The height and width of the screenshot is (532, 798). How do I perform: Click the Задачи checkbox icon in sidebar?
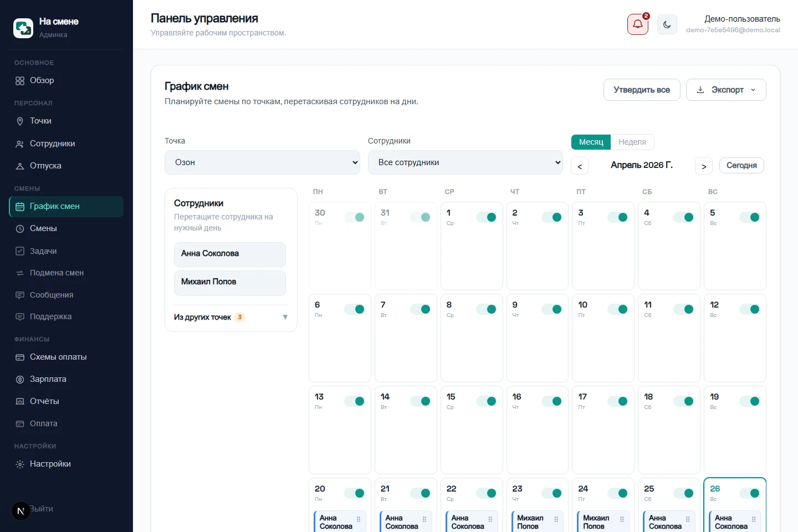(x=20, y=251)
